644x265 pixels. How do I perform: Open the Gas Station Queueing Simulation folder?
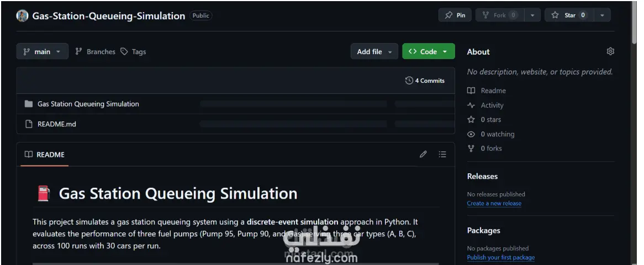(88, 104)
